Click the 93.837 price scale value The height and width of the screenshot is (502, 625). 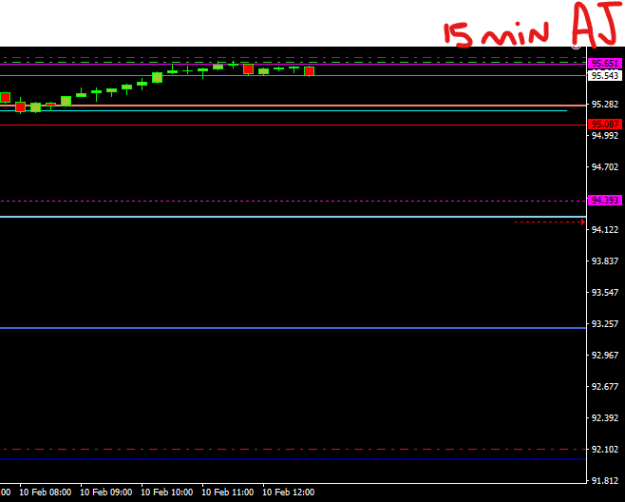pyautogui.click(x=605, y=261)
